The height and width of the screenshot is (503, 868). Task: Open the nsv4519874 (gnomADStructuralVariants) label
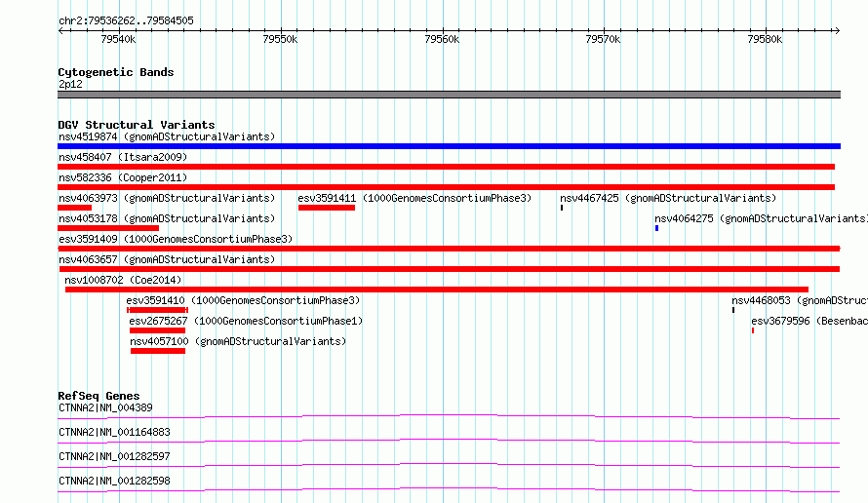click(x=167, y=136)
